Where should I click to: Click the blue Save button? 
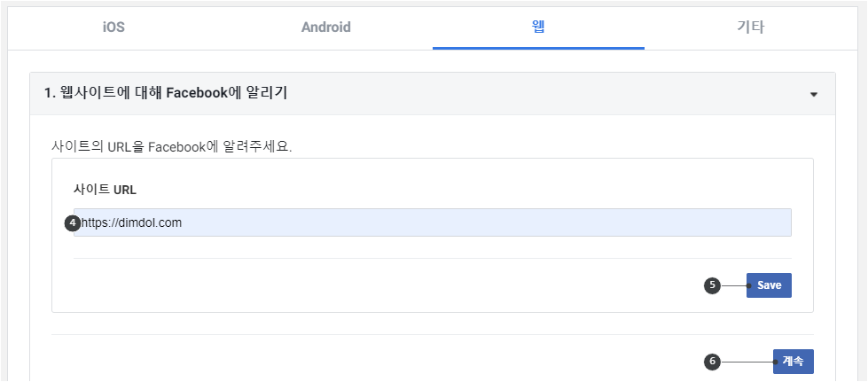pyautogui.click(x=769, y=285)
